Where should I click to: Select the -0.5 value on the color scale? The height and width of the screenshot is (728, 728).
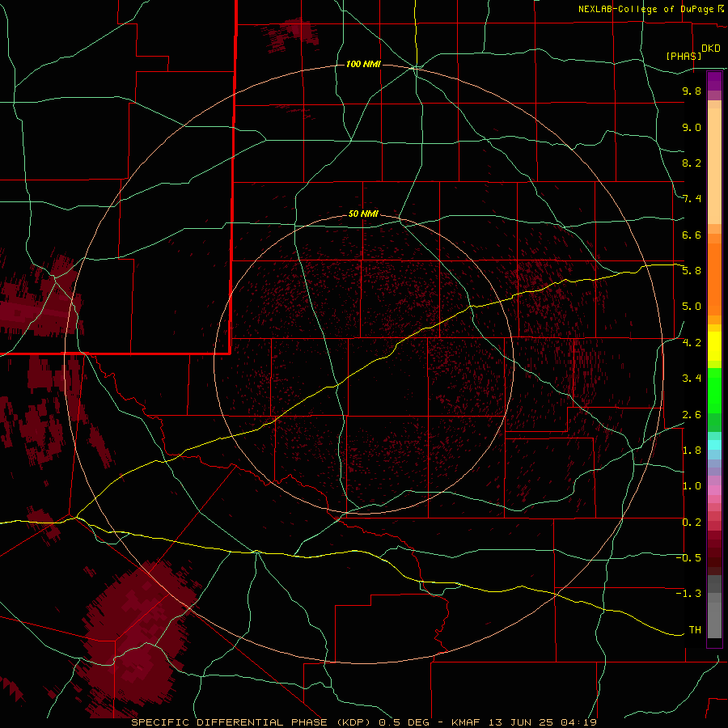pos(688,558)
